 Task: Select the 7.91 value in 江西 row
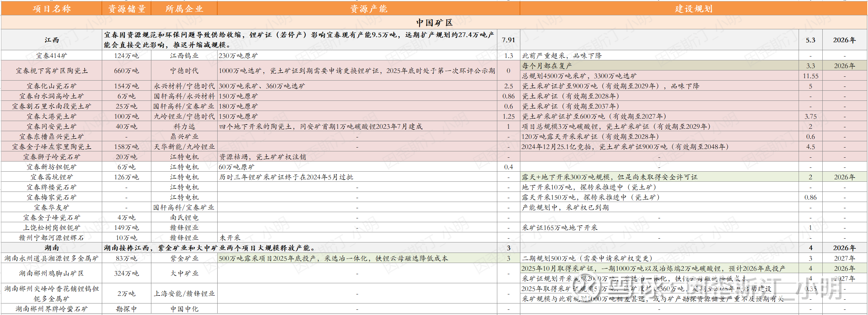[x=508, y=40]
